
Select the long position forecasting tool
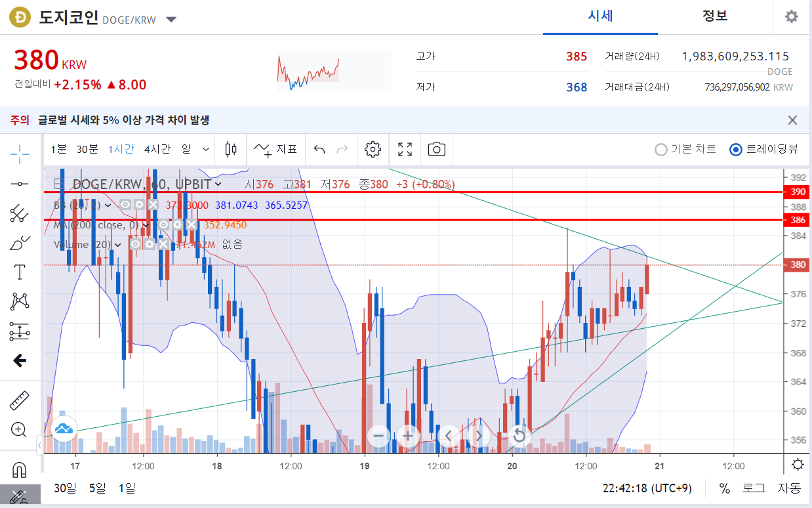pyautogui.click(x=20, y=331)
